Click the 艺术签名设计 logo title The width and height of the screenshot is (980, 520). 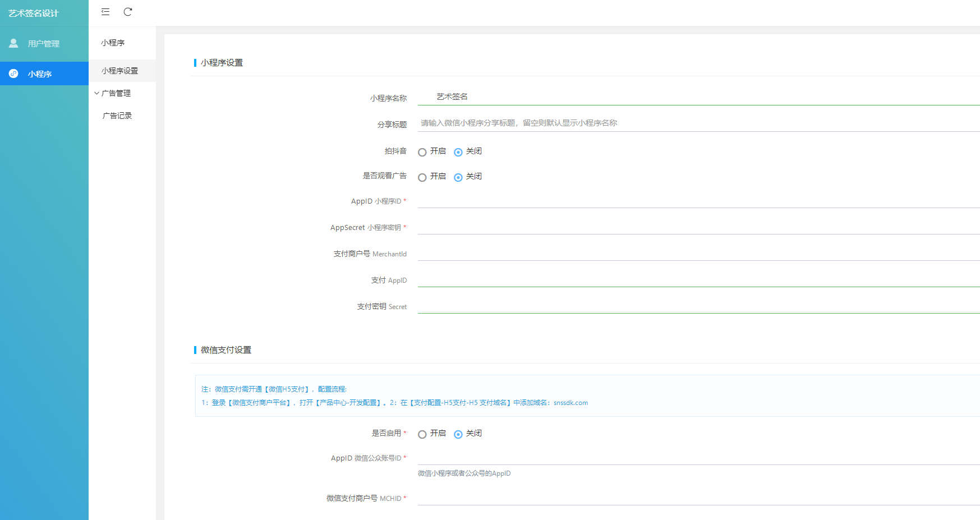[x=34, y=13]
